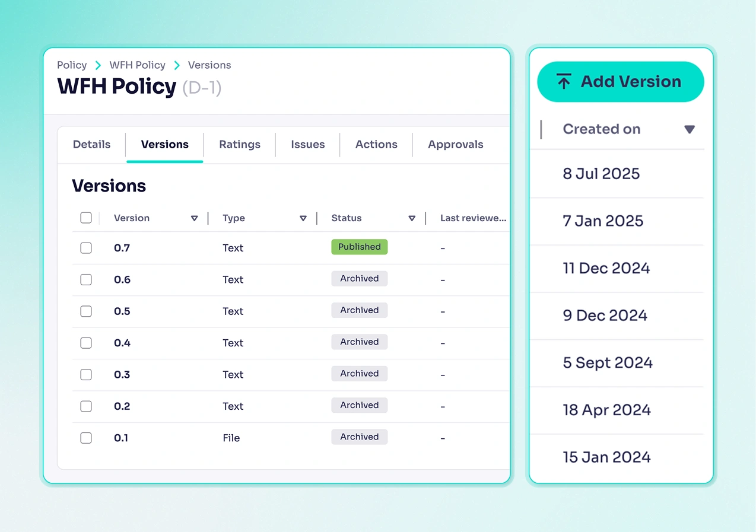The image size is (756, 532).
Task: Open the Approvals tab
Action: [455, 144]
